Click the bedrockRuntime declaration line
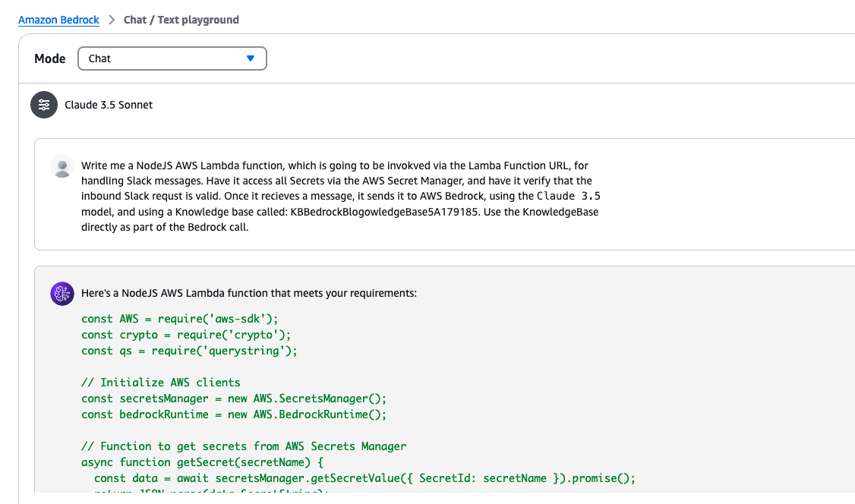Screen dimensions: 855x504 pos(234,414)
